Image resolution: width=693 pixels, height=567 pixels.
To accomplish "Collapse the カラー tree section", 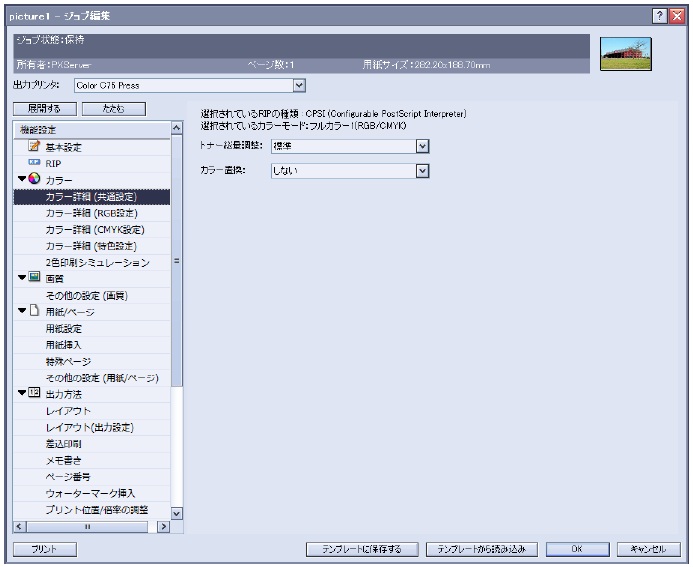I will (21, 180).
